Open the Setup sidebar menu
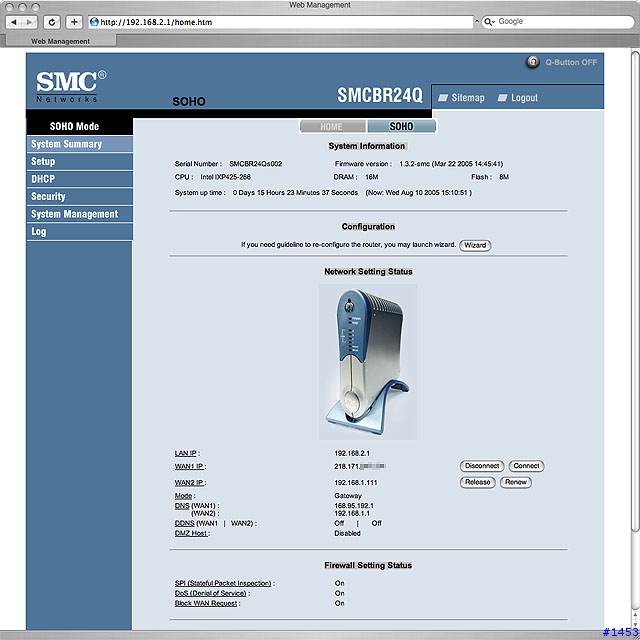The width and height of the screenshot is (640, 640). (x=80, y=162)
